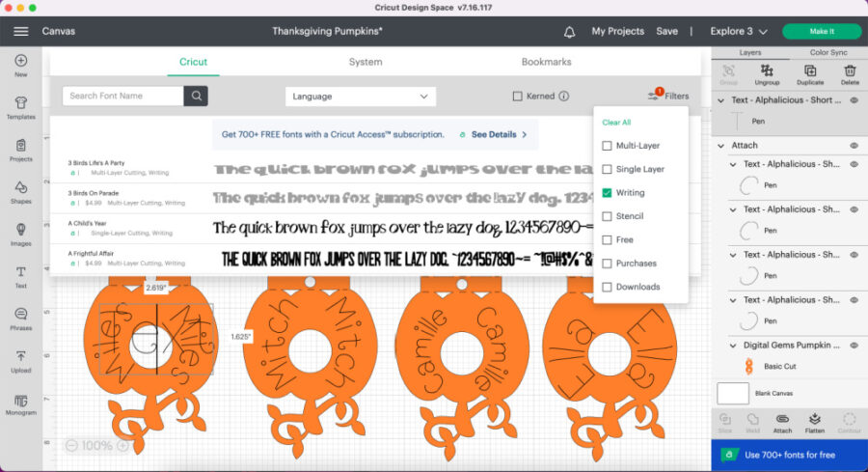Click the font search magnifier button
Screen dimensions: 868x472
(196, 96)
